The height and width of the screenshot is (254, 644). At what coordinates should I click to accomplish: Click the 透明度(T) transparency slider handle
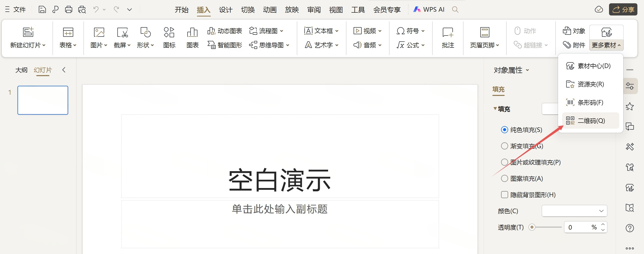pos(532,227)
